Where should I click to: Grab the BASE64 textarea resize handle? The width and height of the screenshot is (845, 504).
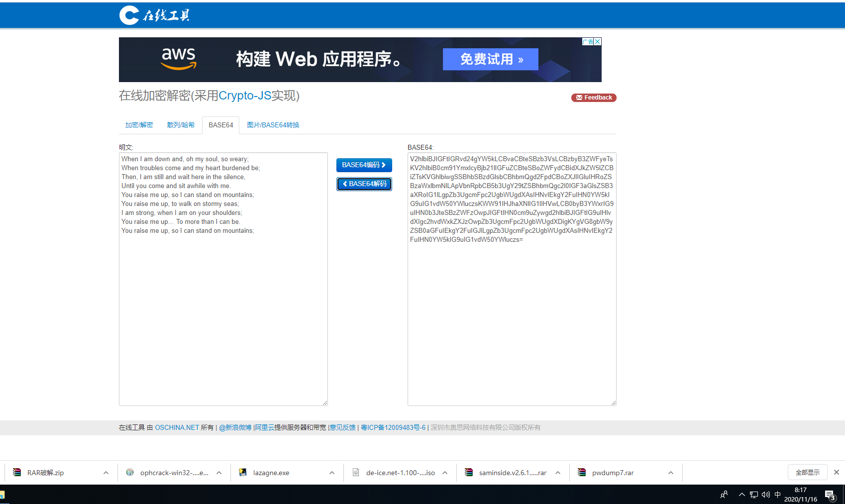click(614, 403)
